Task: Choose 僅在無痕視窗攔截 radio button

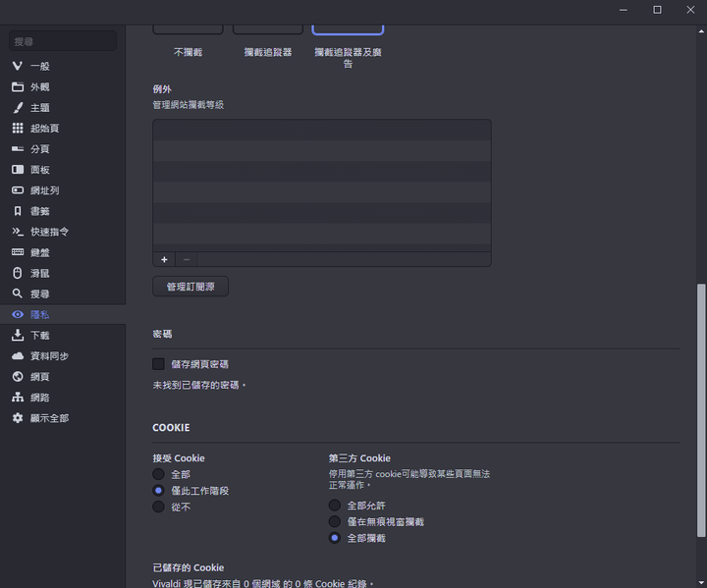Action: click(335, 521)
